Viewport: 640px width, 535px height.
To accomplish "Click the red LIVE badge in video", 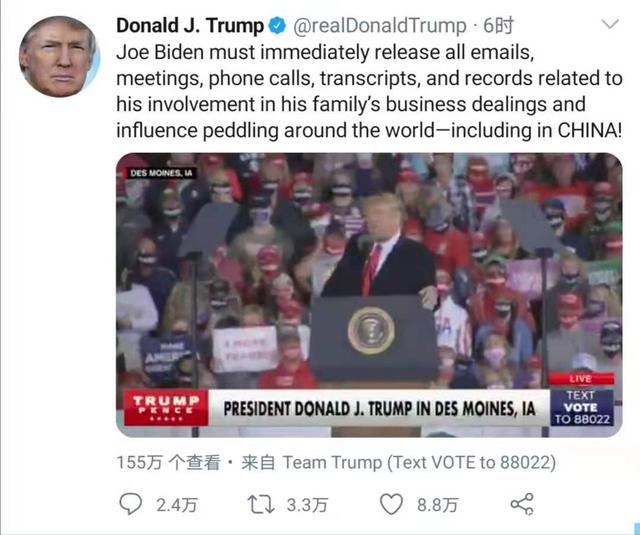I will [x=579, y=379].
